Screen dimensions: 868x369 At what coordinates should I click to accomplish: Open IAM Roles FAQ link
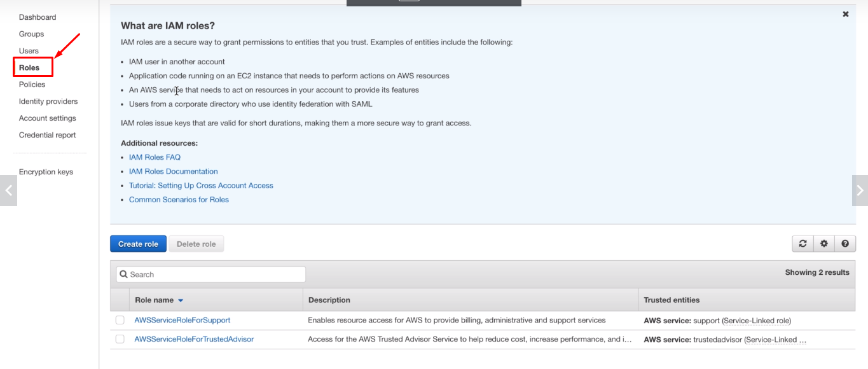(155, 157)
